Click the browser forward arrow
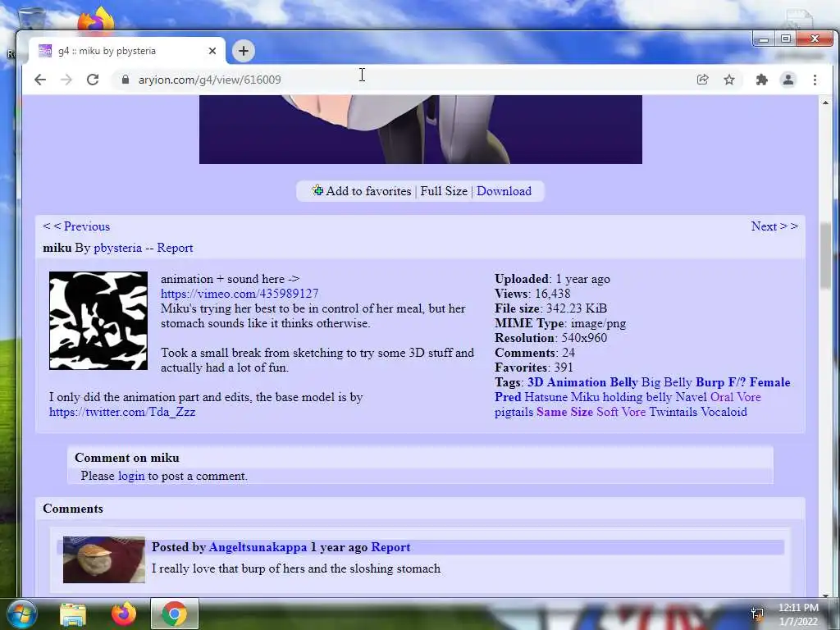840x630 pixels. [x=66, y=80]
